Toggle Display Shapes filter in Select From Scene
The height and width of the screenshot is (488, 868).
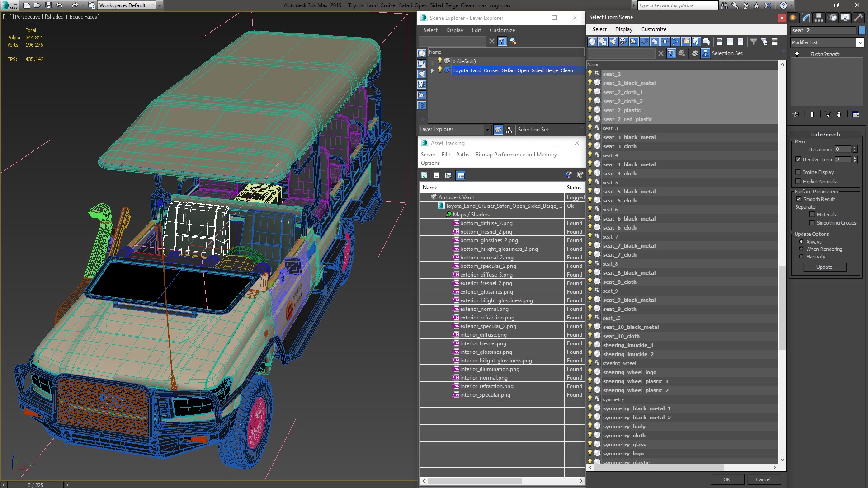(x=603, y=42)
